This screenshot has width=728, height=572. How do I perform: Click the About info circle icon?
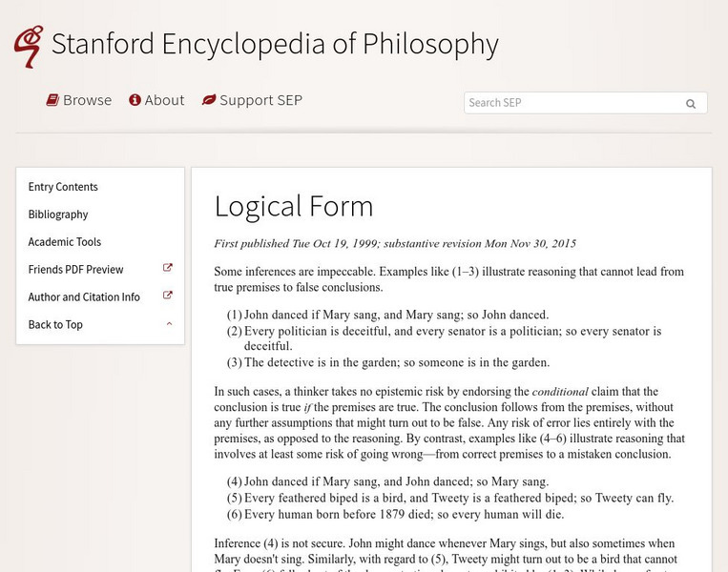[x=135, y=100]
